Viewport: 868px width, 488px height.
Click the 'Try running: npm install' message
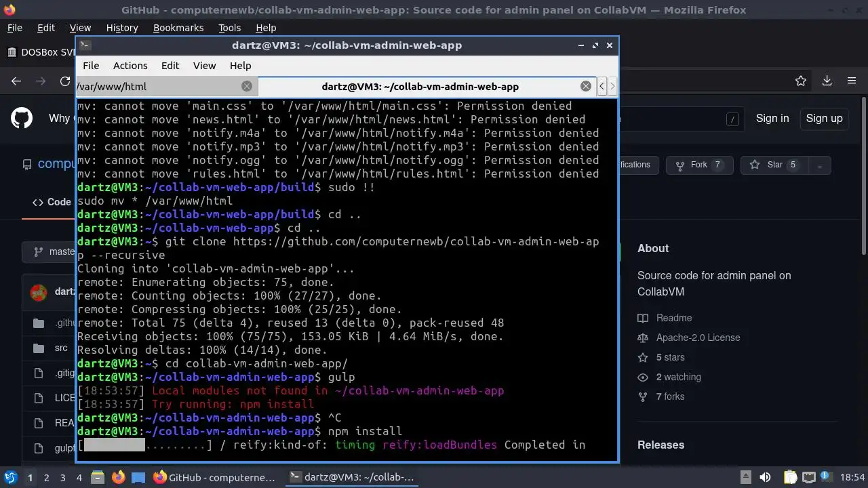pyautogui.click(x=233, y=404)
